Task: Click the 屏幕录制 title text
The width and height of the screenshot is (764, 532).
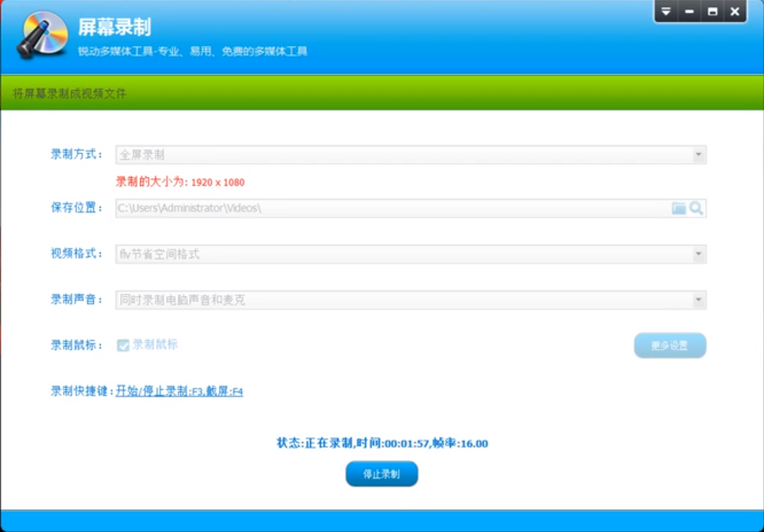Action: pos(114,28)
